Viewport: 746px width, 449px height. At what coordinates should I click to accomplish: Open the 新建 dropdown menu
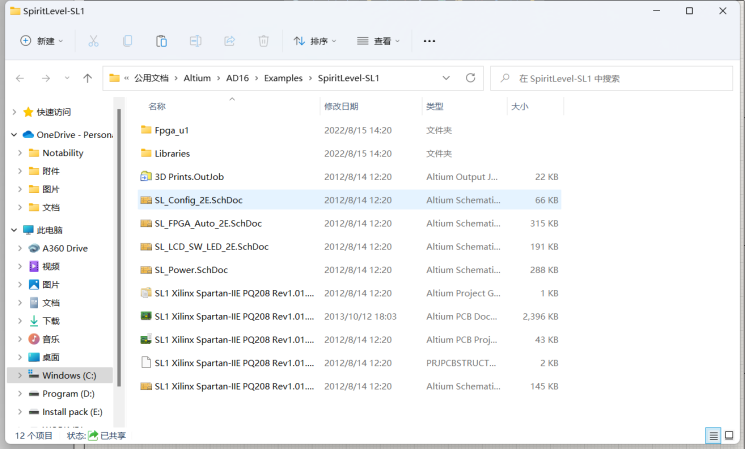pyautogui.click(x=42, y=41)
